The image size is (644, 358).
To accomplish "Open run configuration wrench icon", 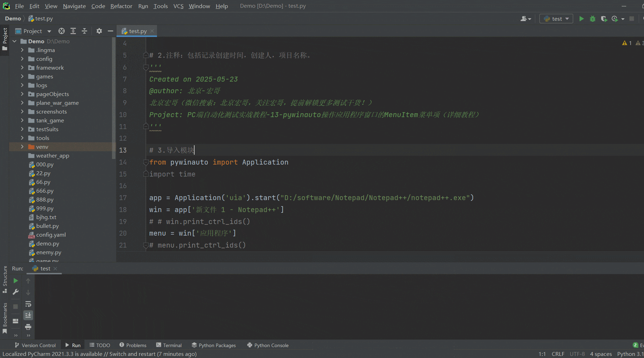I will [x=15, y=292].
